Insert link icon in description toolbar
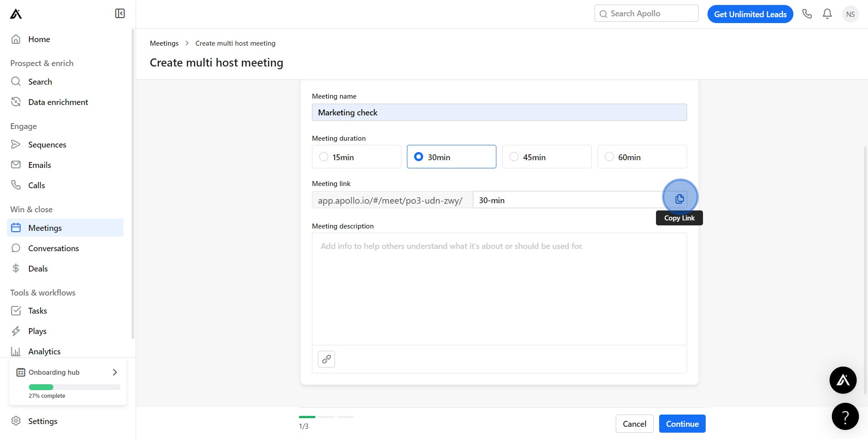This screenshot has width=868, height=439. 326,359
